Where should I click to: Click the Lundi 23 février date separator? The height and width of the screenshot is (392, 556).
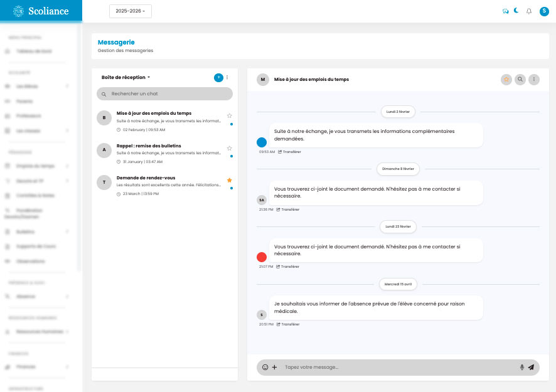[x=398, y=226]
